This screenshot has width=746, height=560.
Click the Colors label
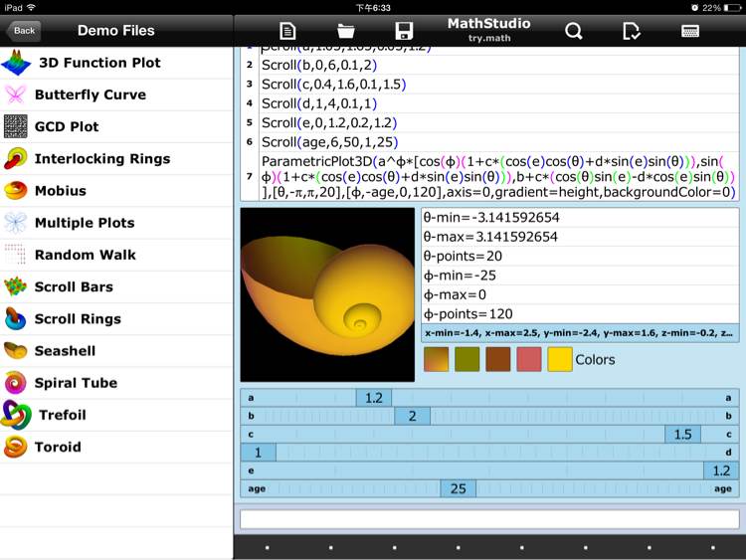(595, 360)
